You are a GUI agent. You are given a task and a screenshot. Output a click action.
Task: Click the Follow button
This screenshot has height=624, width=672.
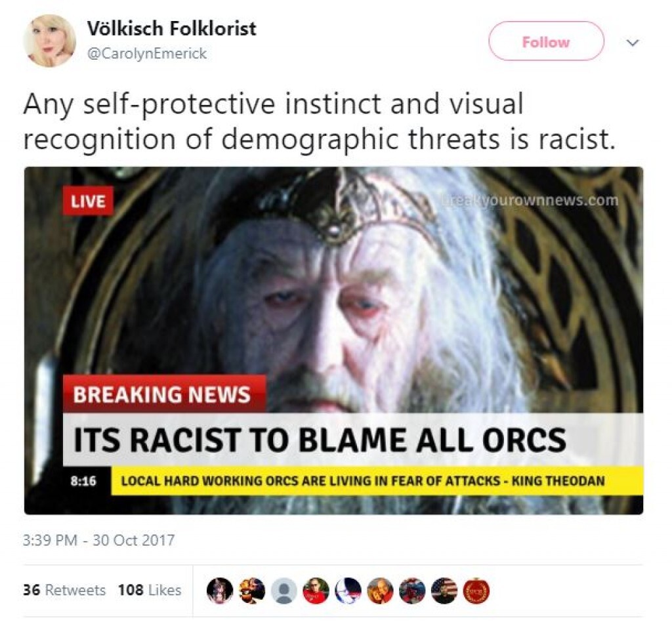click(546, 41)
